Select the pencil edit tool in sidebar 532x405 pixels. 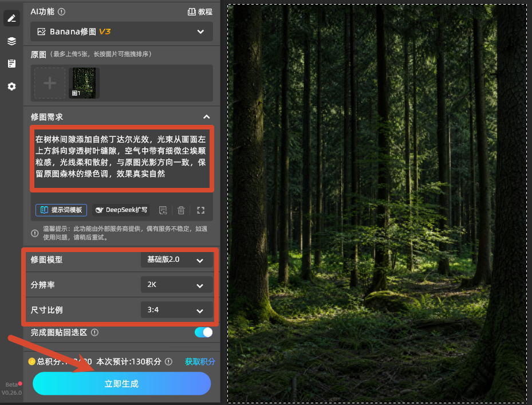point(11,18)
